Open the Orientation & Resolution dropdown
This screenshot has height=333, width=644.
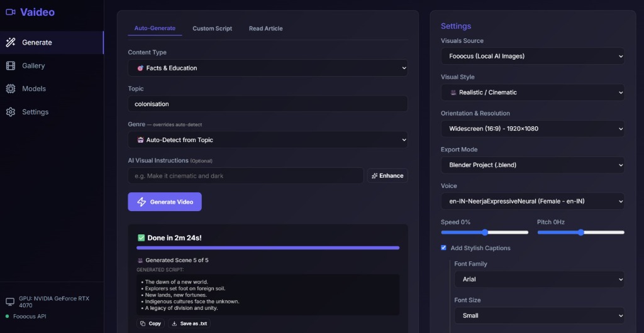pyautogui.click(x=533, y=129)
